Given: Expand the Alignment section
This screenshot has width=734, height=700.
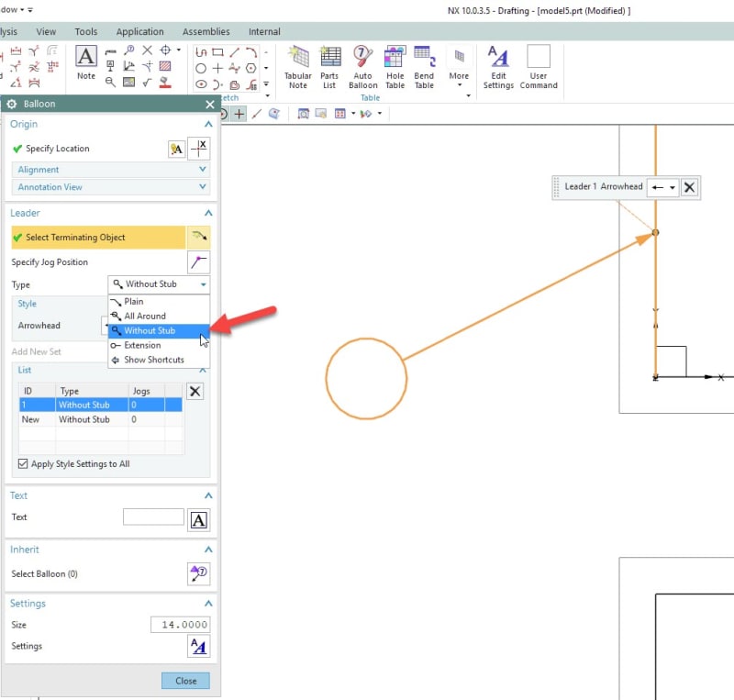Looking at the screenshot, I should pyautogui.click(x=111, y=170).
